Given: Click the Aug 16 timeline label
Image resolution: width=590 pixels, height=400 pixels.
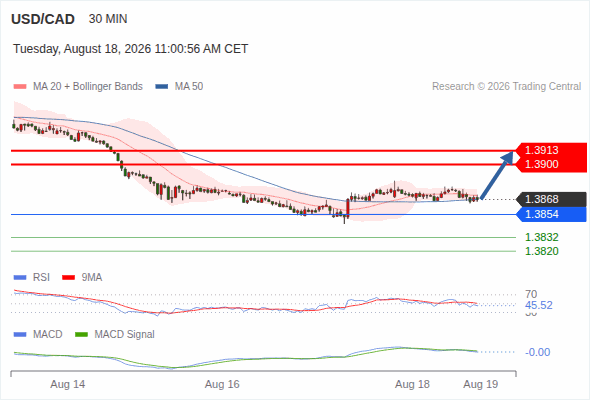Looking at the screenshot, I should (222, 384).
